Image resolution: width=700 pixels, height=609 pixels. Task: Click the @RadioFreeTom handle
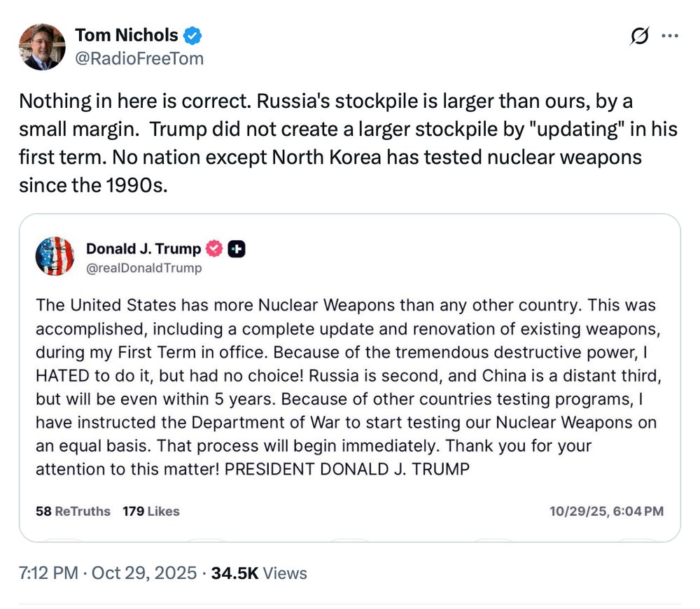(139, 58)
